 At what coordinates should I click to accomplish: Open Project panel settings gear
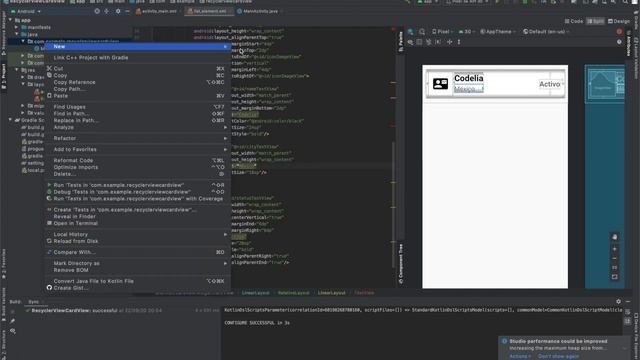click(118, 11)
